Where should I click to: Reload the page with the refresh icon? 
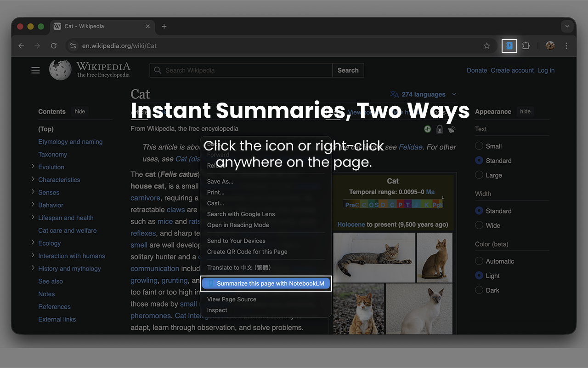pyautogui.click(x=54, y=46)
